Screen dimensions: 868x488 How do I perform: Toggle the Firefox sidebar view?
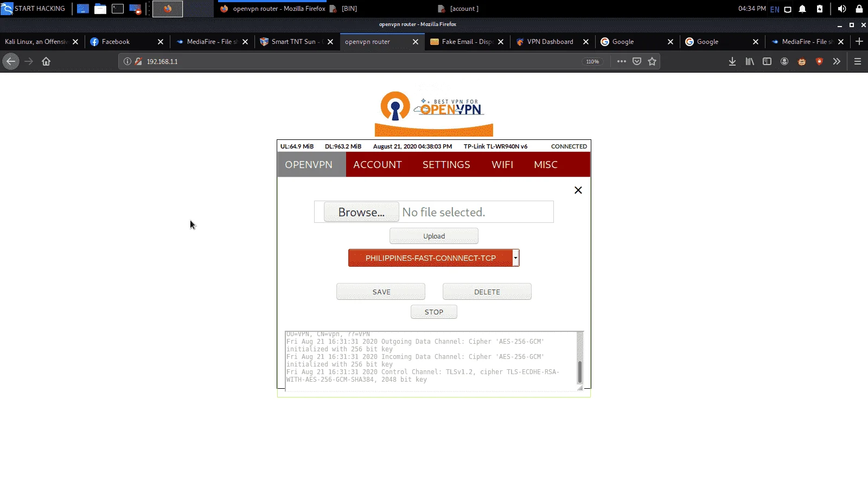(767, 61)
